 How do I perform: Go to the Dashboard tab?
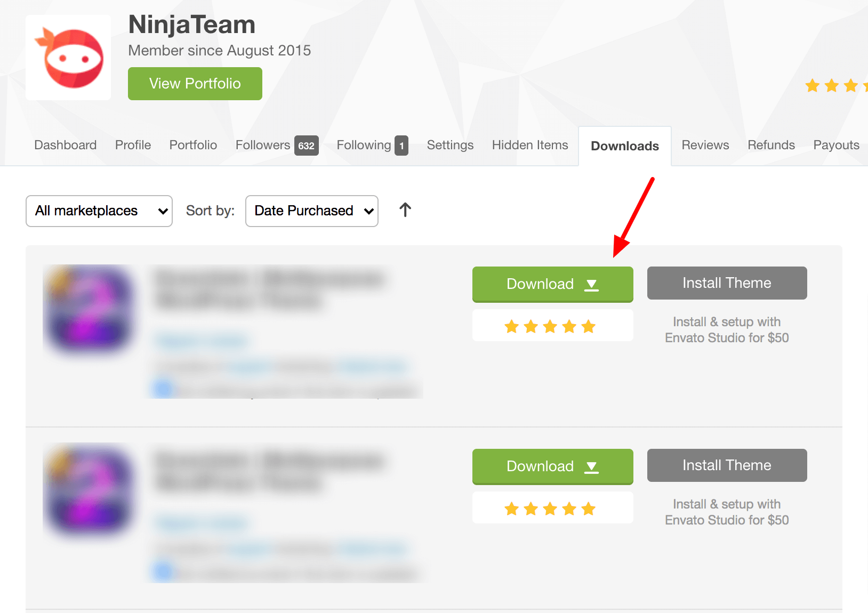(66, 145)
